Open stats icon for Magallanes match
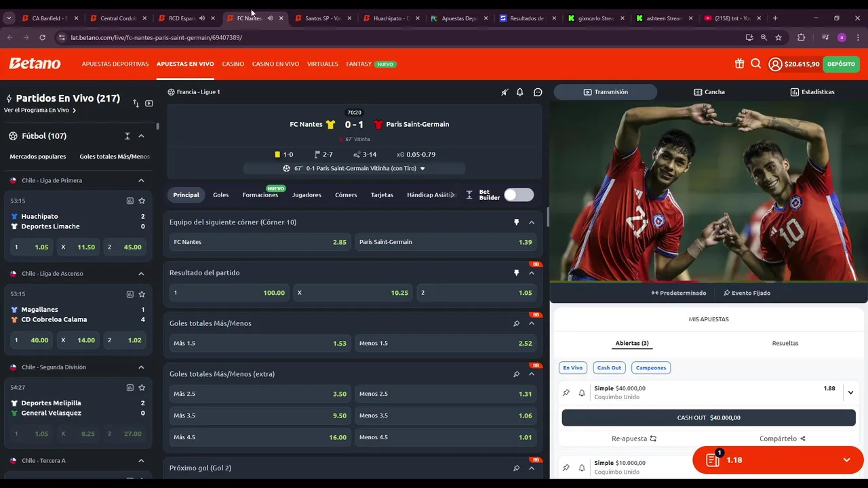This screenshot has height=488, width=868. (130, 294)
